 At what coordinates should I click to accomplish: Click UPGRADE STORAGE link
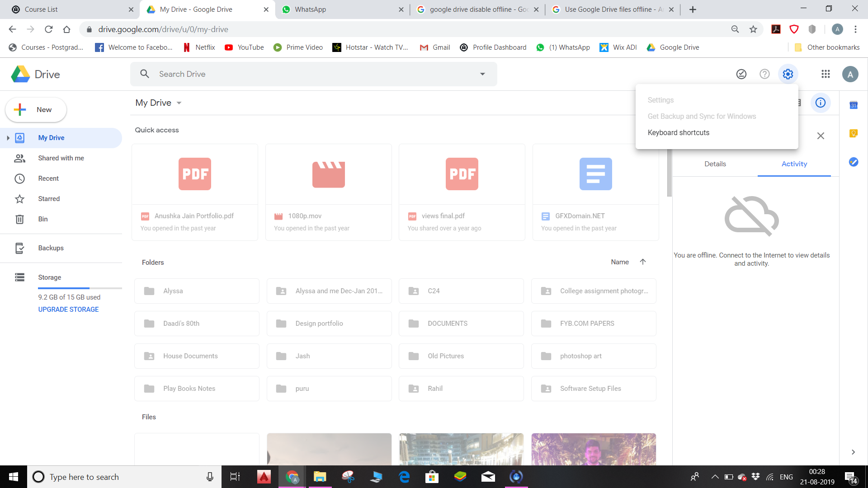click(x=69, y=309)
